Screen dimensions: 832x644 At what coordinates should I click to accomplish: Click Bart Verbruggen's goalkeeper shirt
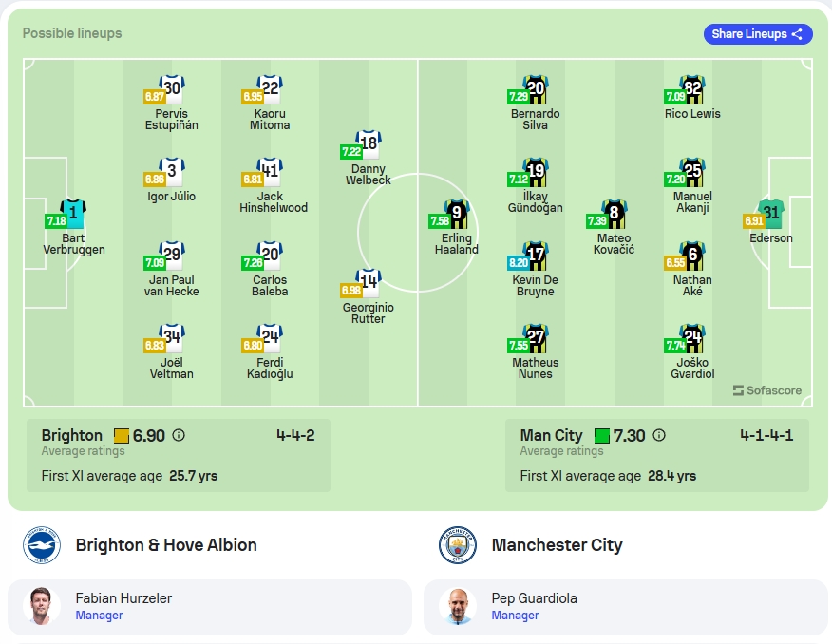[73, 214]
